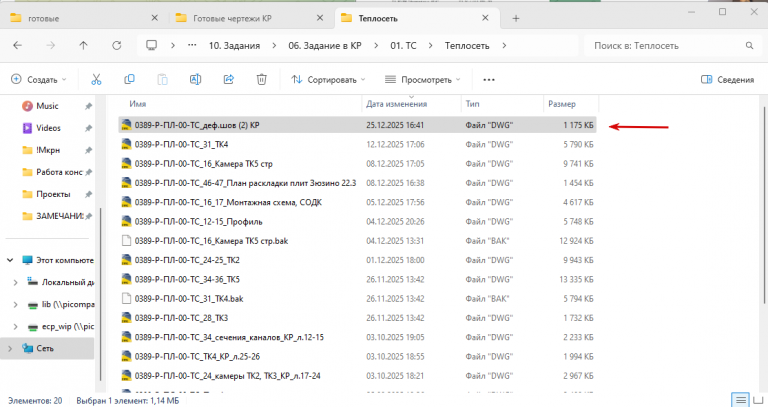Screen dimensions: 768x407
Task: Expand ecp_wip network drive node
Action: tap(15, 327)
